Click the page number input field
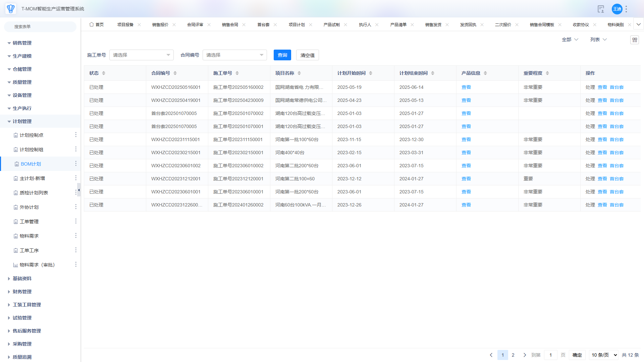 pos(550,355)
